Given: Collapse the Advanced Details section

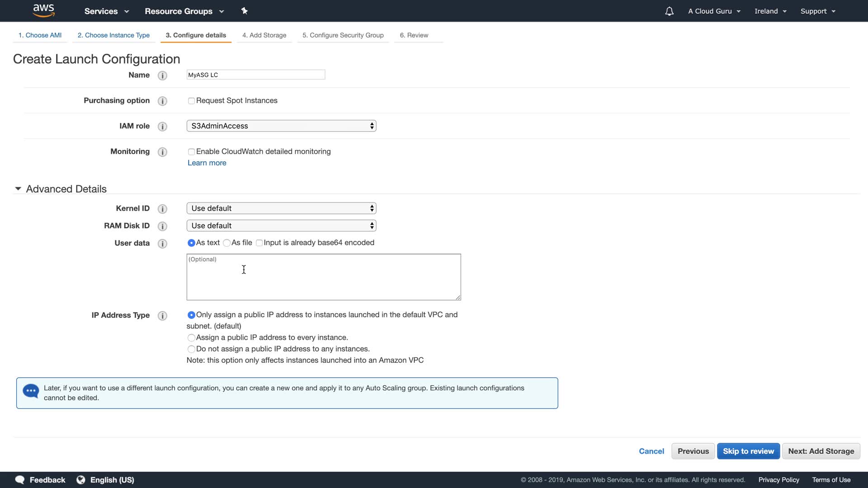Looking at the screenshot, I should pyautogui.click(x=18, y=189).
